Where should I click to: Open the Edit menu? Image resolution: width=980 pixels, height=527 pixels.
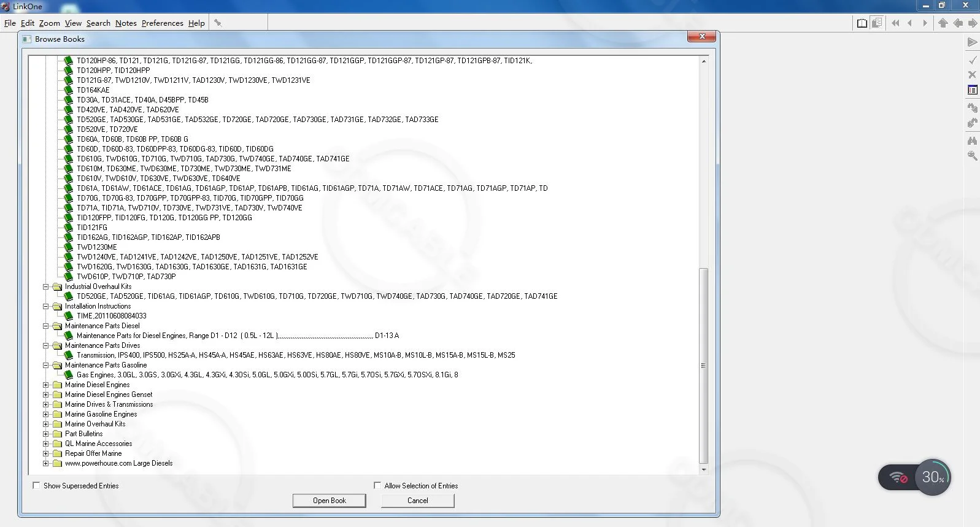pos(28,23)
